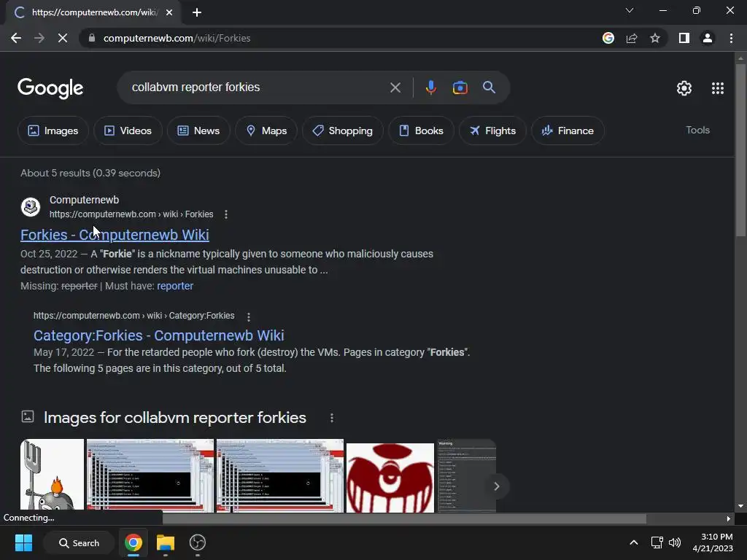Switch to Flights results
This screenshot has height=560, width=747.
coord(492,131)
